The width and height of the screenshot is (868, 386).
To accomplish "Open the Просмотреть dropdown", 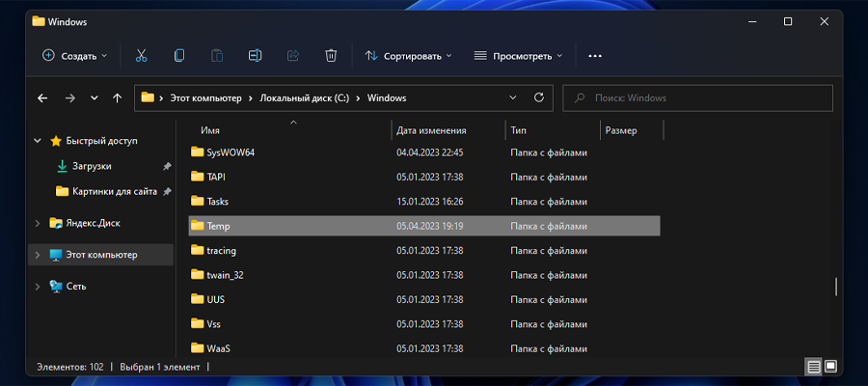I will click(519, 55).
